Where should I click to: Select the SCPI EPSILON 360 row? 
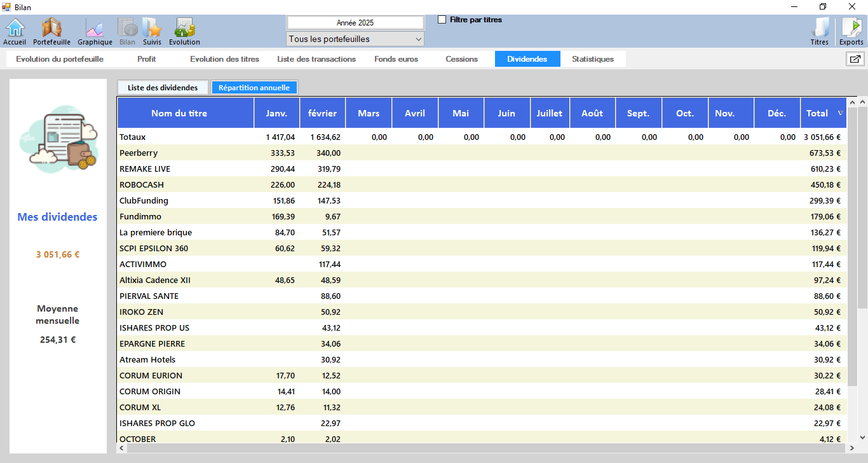[x=482, y=248]
